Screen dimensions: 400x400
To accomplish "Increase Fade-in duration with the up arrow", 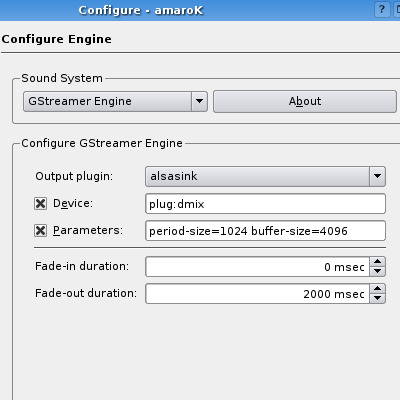I will point(377,262).
